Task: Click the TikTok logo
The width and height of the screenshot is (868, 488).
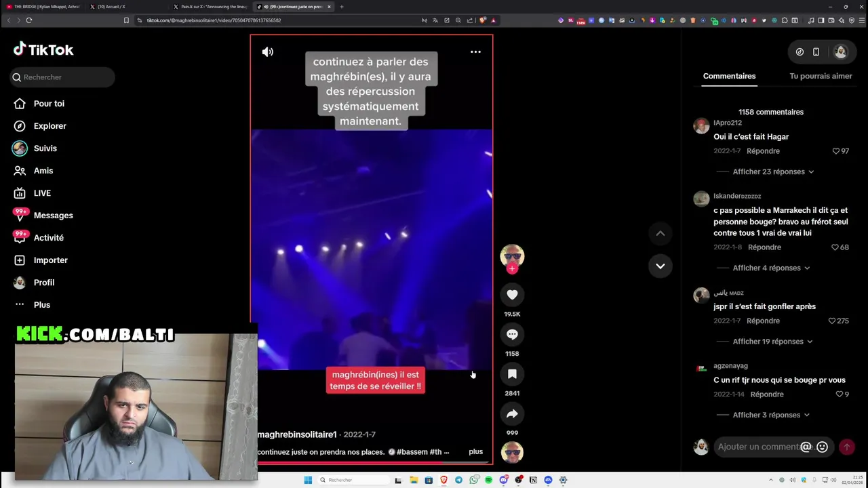Action: click(43, 49)
